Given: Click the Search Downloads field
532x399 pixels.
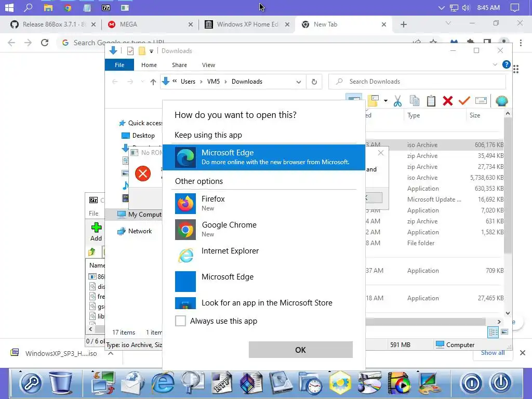Looking at the screenshot, I should (x=417, y=82).
